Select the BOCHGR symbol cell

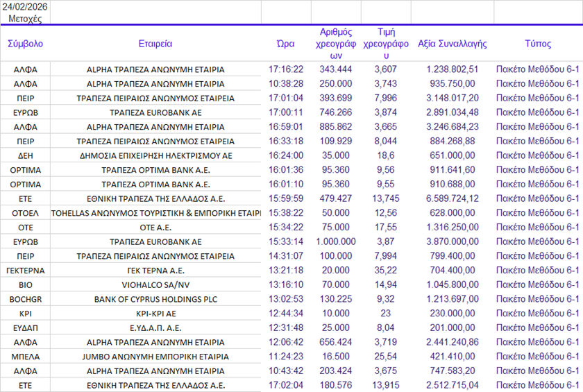25,300
